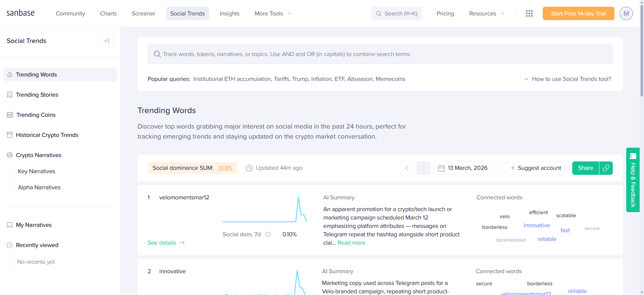
Task: Click the velomomentsmar12 sparkline chart
Action: point(265,209)
